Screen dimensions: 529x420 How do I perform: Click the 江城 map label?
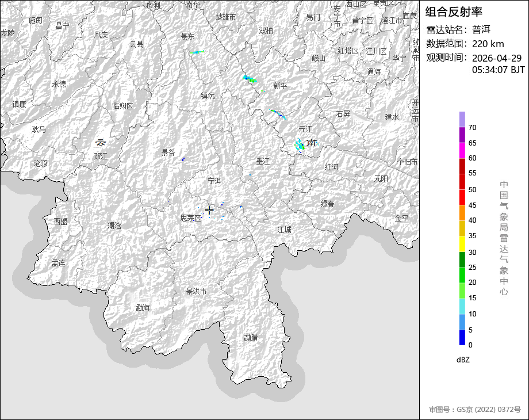(x=284, y=230)
